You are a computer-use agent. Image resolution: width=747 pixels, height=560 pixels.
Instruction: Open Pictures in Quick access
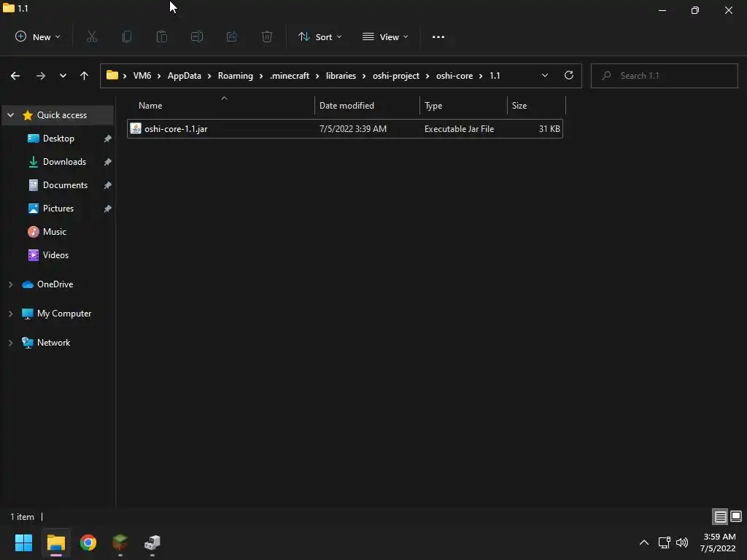coord(58,209)
